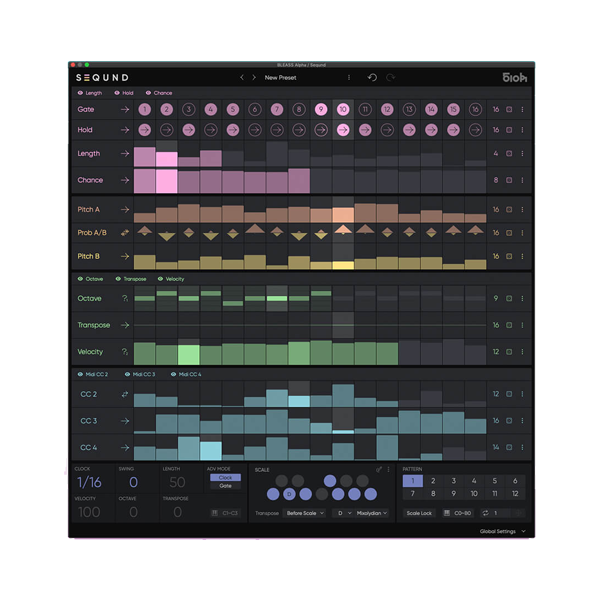Click the Swing value field

(133, 483)
